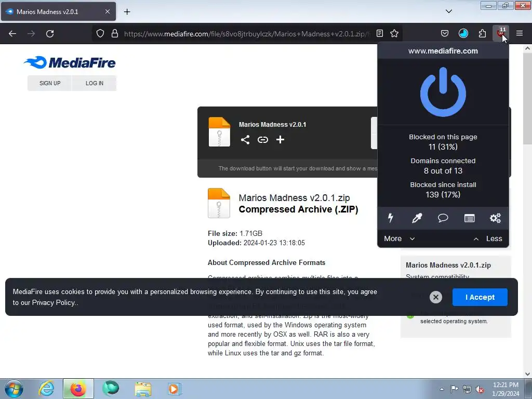532x399 pixels.
Task: Click scrollbar down arrow
Action: tap(527, 374)
